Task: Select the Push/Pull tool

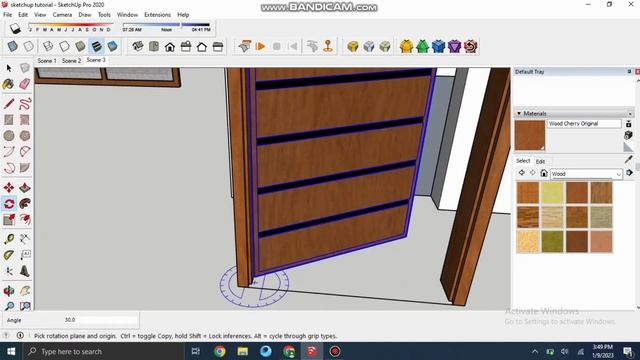Action: (25, 187)
